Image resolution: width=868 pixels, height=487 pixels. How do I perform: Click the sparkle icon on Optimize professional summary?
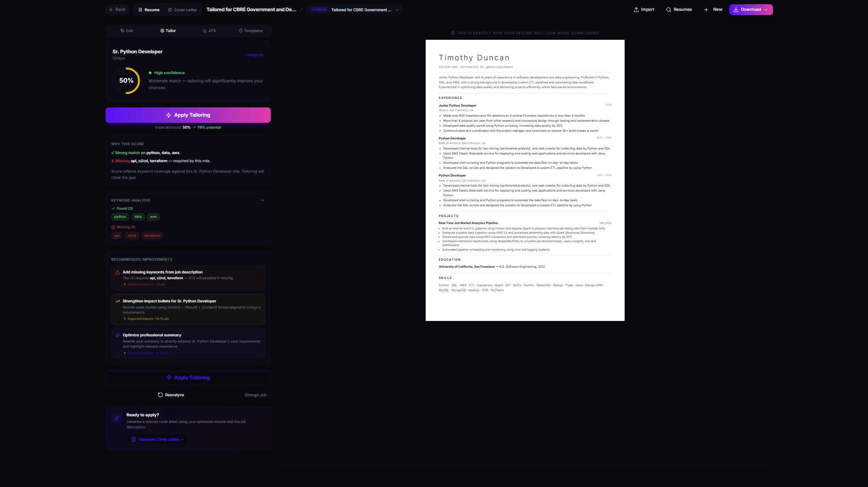[x=117, y=335]
